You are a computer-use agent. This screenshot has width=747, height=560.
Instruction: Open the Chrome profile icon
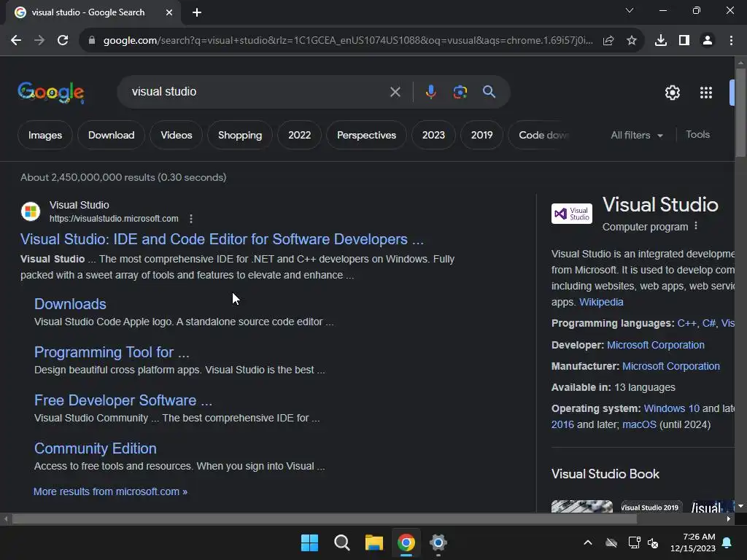[x=708, y=41]
